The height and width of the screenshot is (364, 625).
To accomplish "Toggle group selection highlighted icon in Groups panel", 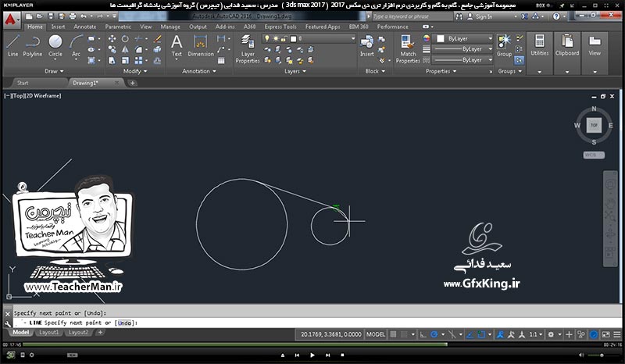I will coord(519,60).
